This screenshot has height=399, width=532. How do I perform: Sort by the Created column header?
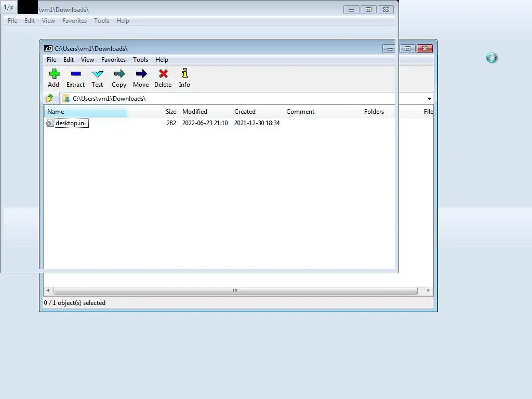(257, 112)
